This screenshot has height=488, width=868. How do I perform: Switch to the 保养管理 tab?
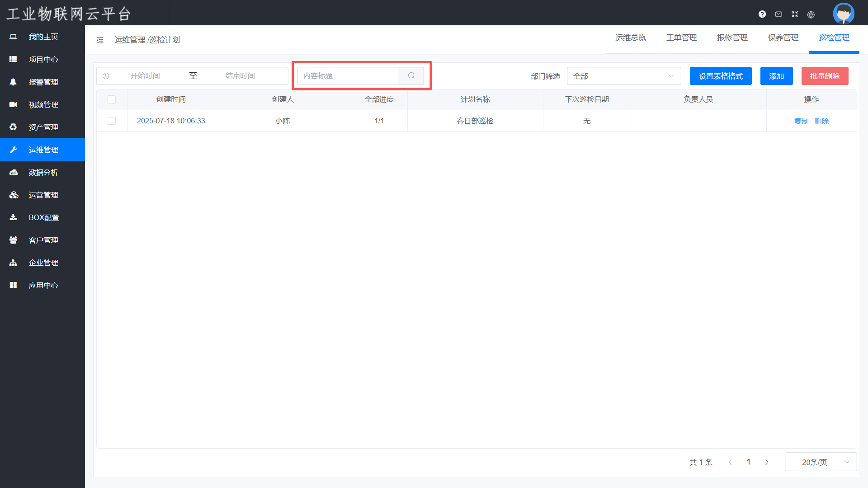pyautogui.click(x=783, y=38)
